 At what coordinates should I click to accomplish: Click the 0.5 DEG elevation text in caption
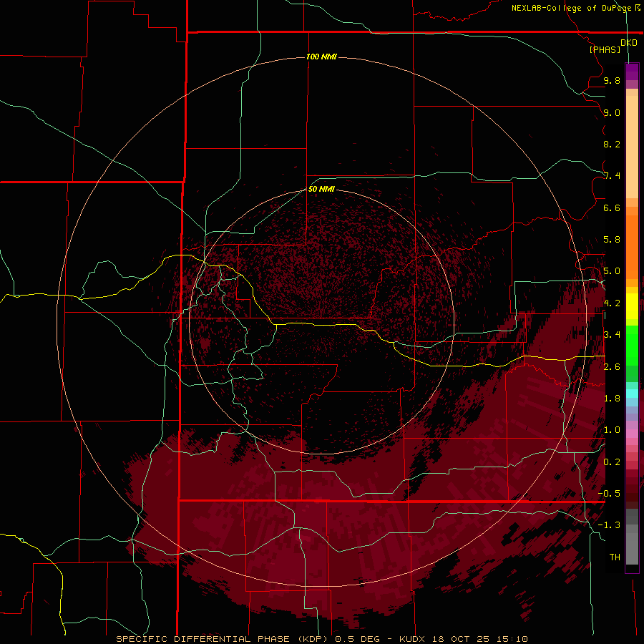357,639
